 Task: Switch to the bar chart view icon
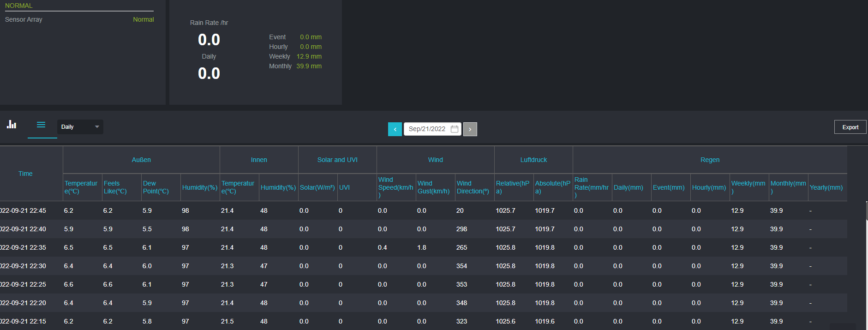click(12, 125)
